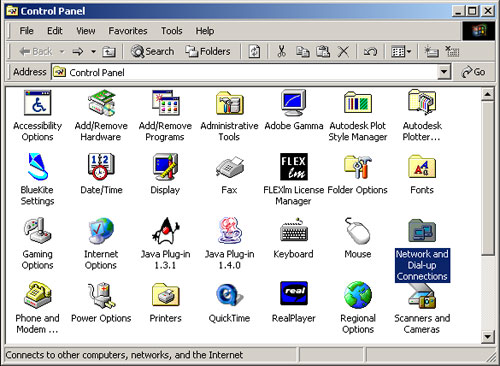Open Administrative Tools folder
Image resolution: width=500 pixels, height=366 pixels.
[229, 103]
